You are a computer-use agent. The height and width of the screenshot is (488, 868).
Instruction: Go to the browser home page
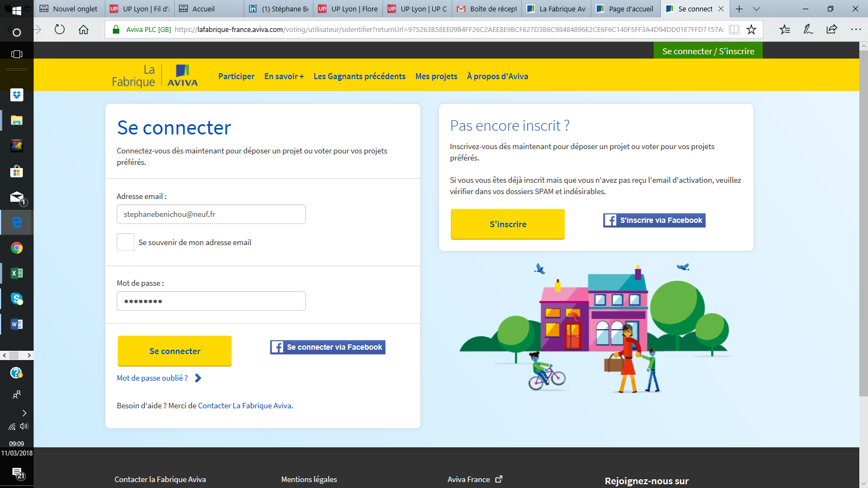coord(84,29)
